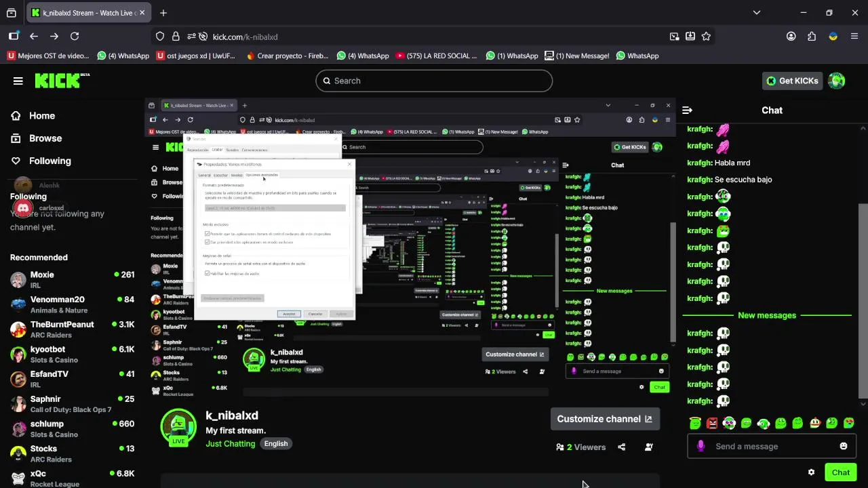This screenshot has height=488, width=868.
Task: Open recommended channel xQc
Action: coord(72,478)
